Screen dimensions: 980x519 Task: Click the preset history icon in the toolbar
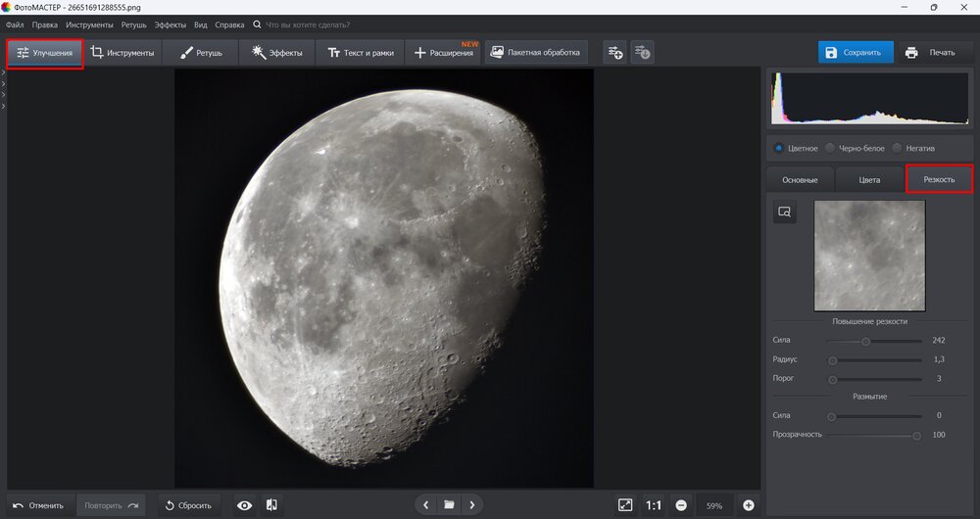click(642, 52)
